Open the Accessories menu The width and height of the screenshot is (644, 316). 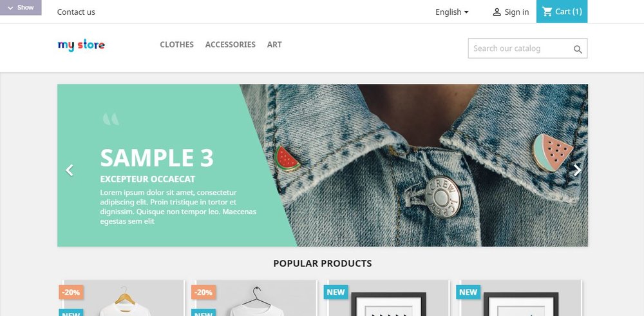click(x=231, y=44)
